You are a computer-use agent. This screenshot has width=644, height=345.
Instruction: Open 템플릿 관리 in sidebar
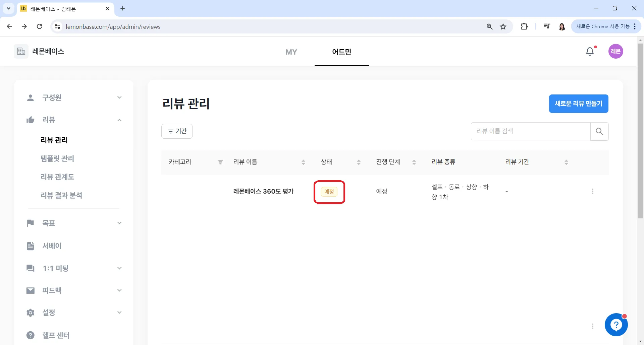click(x=57, y=158)
